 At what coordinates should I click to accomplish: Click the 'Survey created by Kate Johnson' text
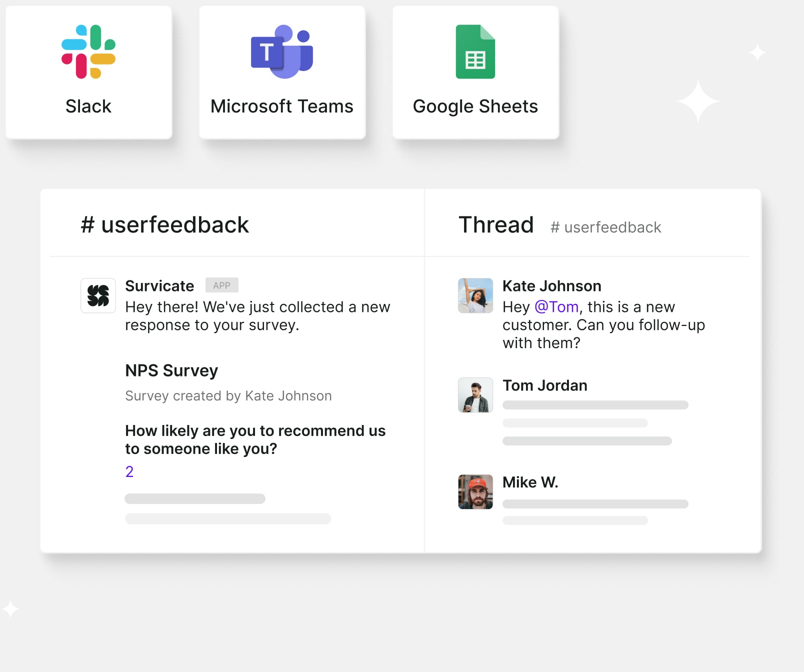click(228, 396)
